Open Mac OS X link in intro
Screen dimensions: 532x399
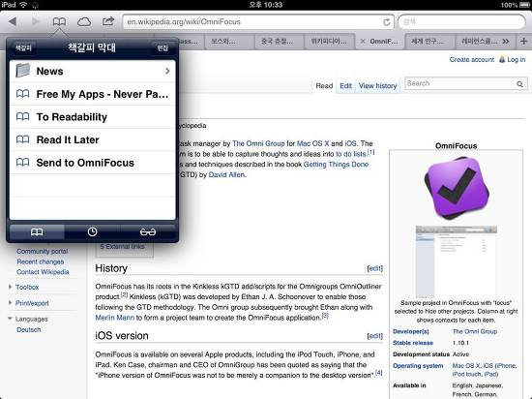click(312, 143)
